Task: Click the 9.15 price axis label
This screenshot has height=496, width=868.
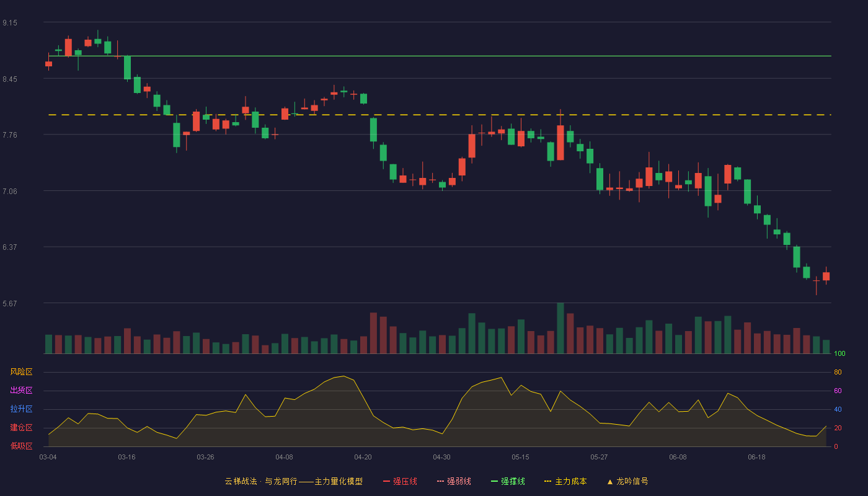Action: tap(10, 23)
